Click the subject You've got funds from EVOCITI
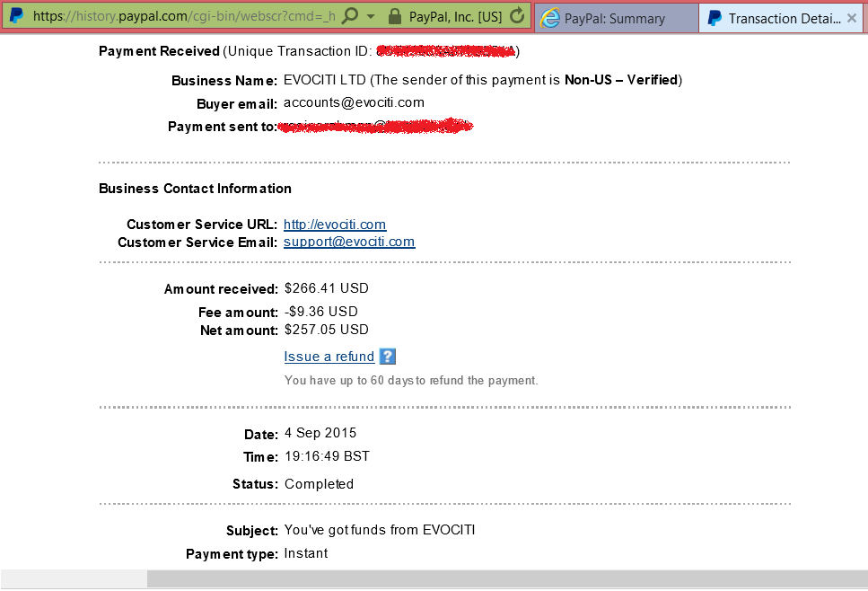Image resolution: width=868 pixels, height=591 pixels. point(379,530)
